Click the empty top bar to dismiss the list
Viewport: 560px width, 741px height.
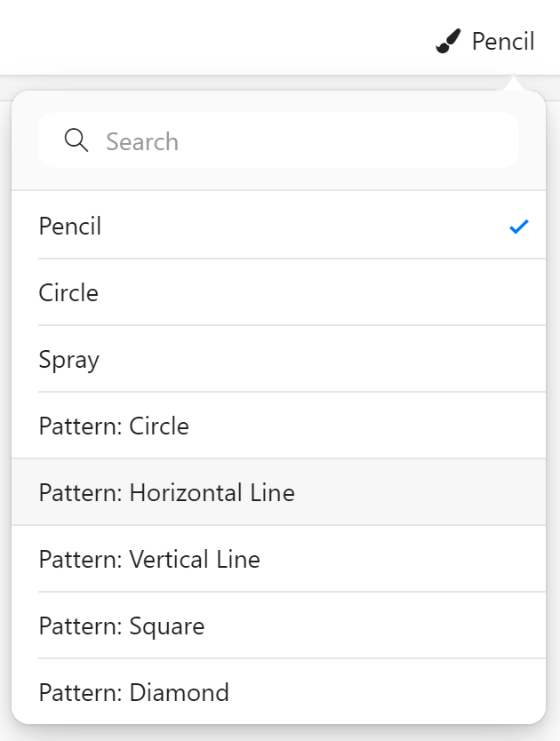(x=212, y=38)
